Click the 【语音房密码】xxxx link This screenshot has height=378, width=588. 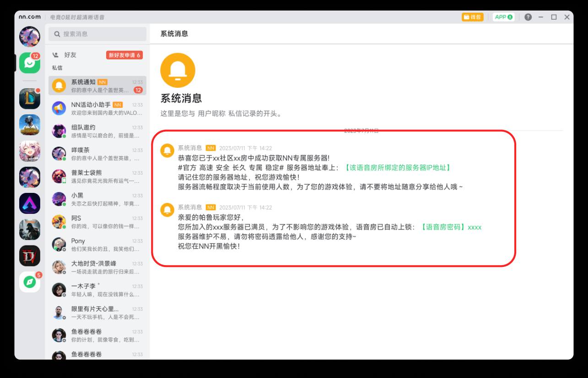(450, 227)
